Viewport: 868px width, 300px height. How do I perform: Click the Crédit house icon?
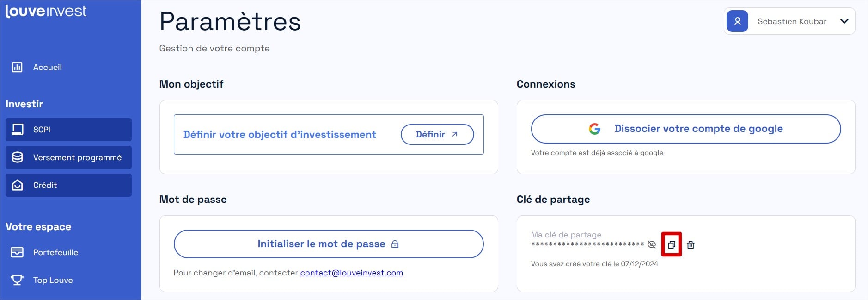(18, 185)
